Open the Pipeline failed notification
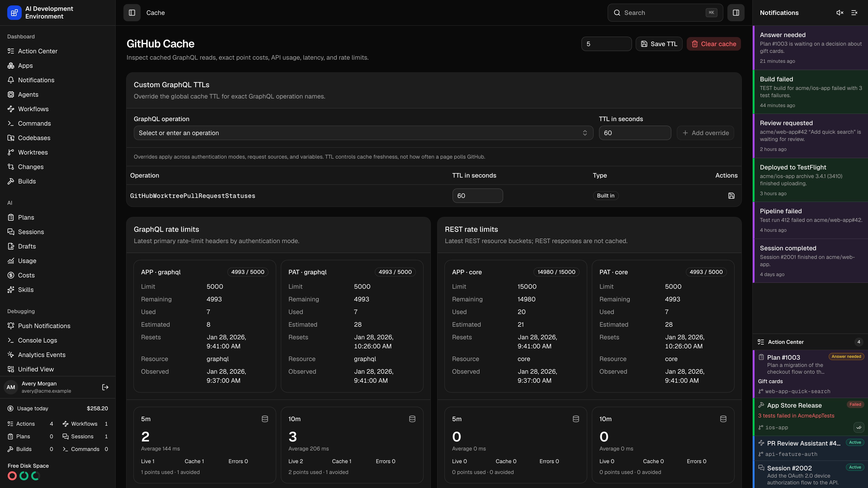This screenshot has width=868, height=488. 810,221
